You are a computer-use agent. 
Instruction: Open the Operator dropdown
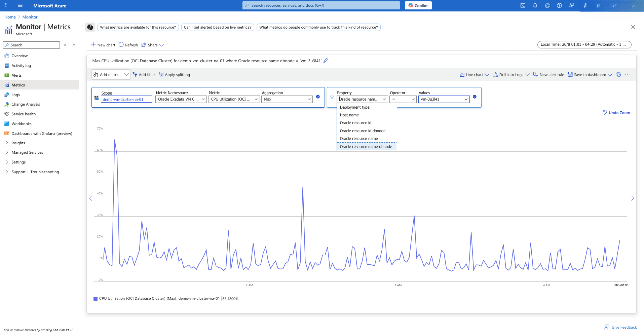(403, 99)
